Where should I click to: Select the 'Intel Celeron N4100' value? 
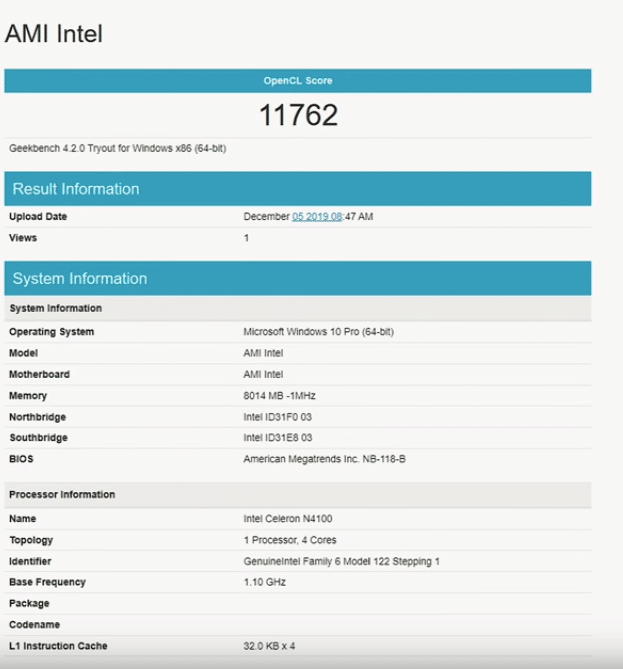click(x=288, y=519)
